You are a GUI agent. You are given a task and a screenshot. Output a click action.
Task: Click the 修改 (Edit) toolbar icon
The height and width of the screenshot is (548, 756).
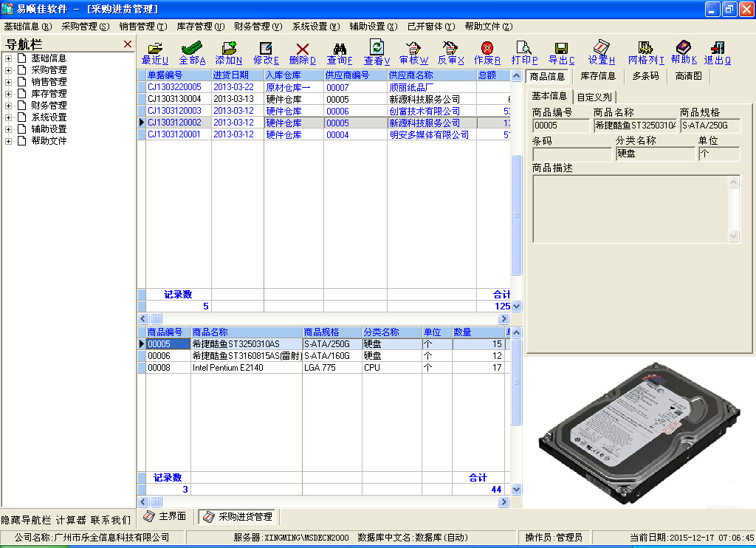tap(266, 48)
